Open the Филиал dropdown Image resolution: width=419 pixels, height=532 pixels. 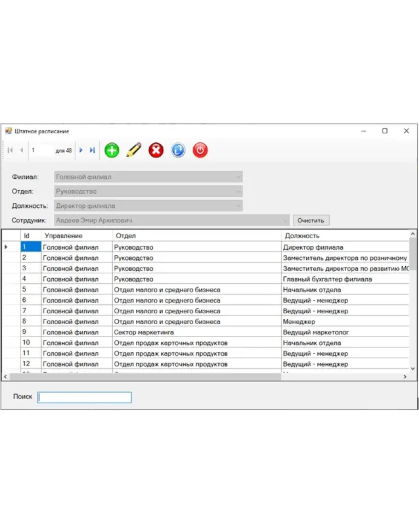pyautogui.click(x=238, y=177)
